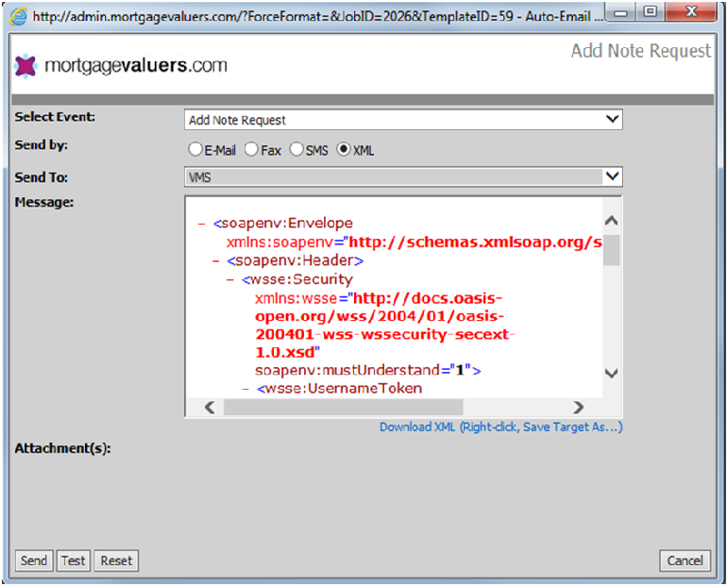Collapse the wsse:UsernameToken XML node
The width and height of the screenshot is (728, 586).
pyautogui.click(x=245, y=389)
